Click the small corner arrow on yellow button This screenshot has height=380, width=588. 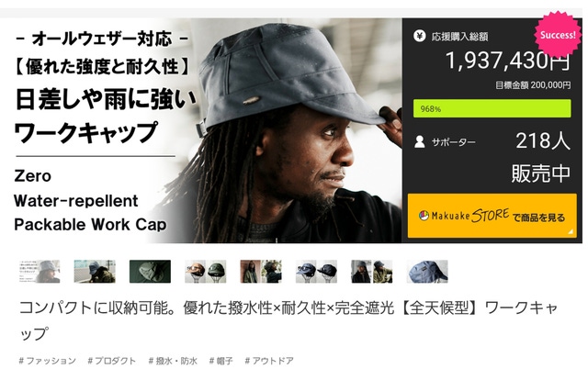click(x=571, y=231)
